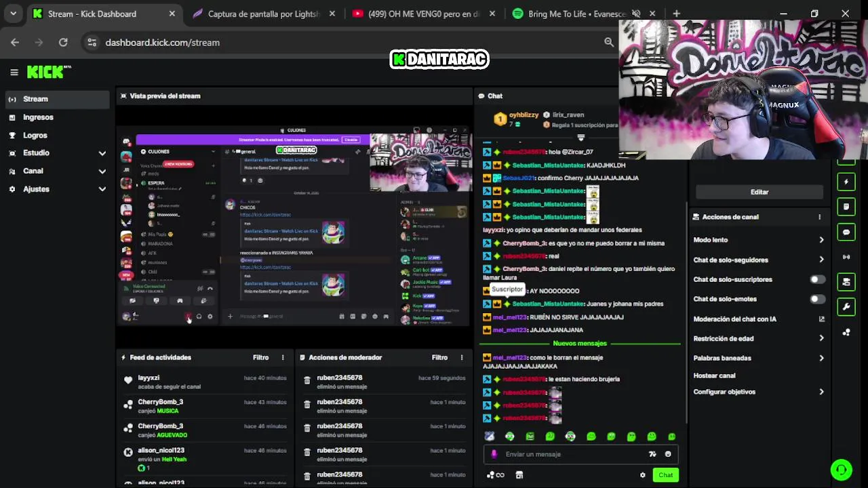Screen dimensions: 868x488
Task: Open alison_nicol123 Hell Yeah activity entry
Action: click(x=206, y=459)
